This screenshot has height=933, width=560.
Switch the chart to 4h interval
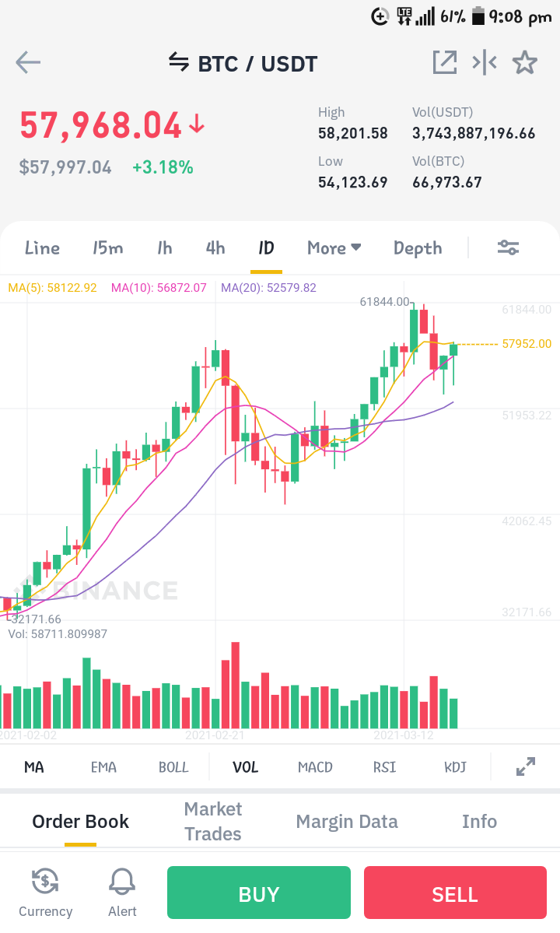[215, 247]
